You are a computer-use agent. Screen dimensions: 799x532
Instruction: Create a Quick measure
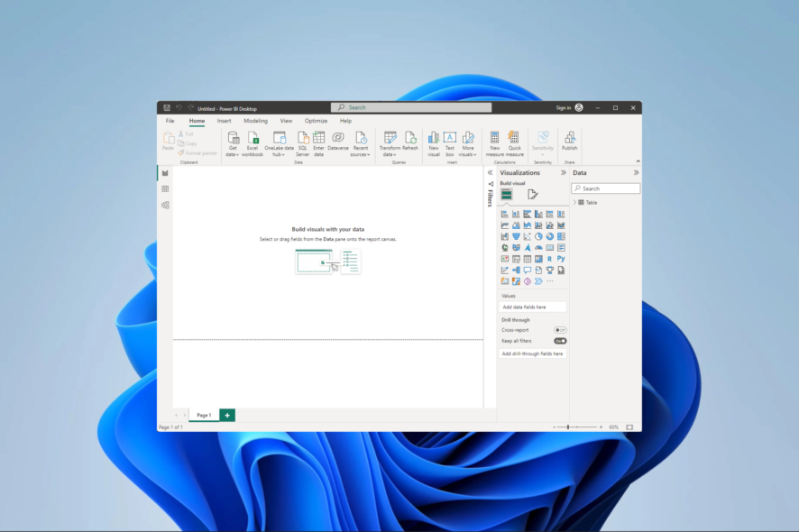pyautogui.click(x=514, y=143)
